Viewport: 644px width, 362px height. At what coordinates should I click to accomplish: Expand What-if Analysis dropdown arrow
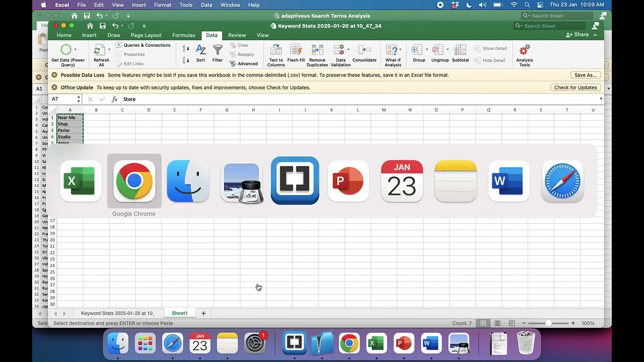pos(400,49)
